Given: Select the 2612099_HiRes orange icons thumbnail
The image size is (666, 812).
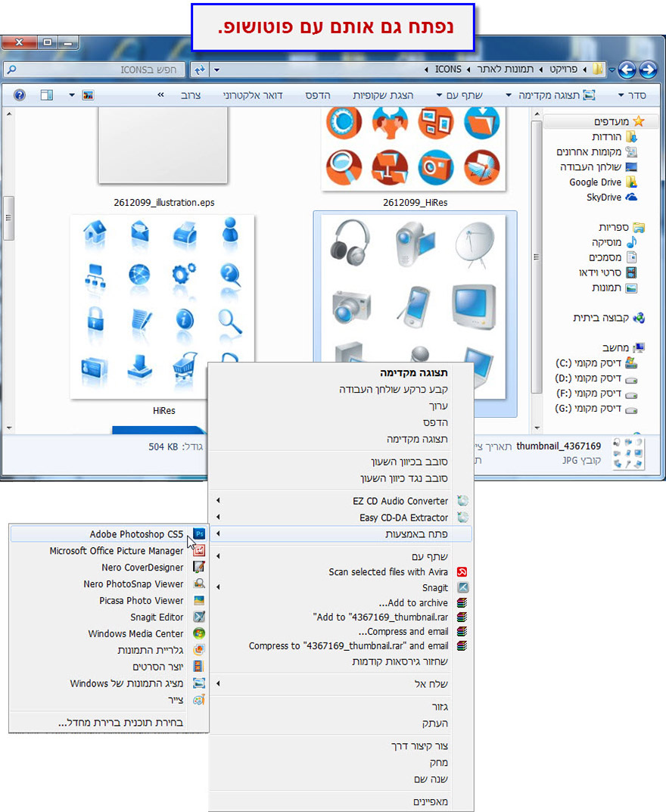Looking at the screenshot, I should point(414,148).
